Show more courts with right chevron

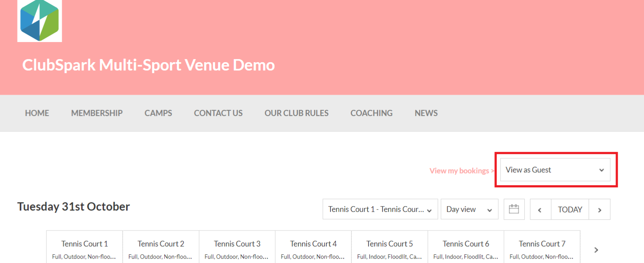(x=596, y=250)
